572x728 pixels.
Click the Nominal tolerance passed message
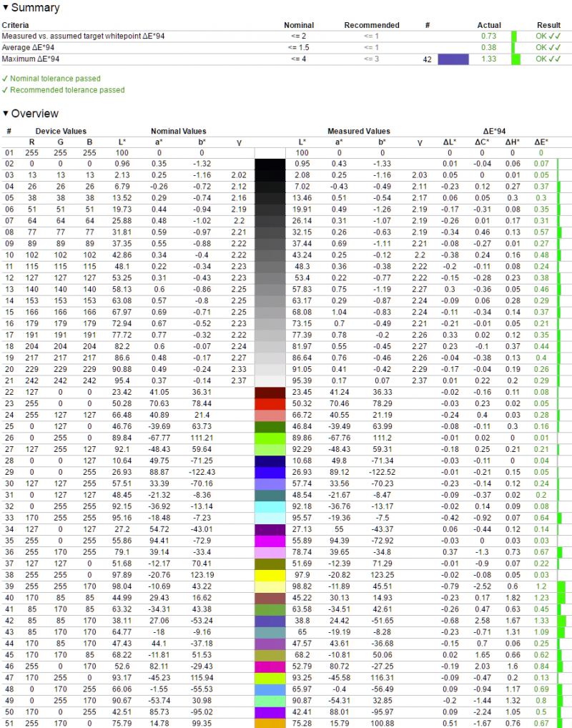51,79
